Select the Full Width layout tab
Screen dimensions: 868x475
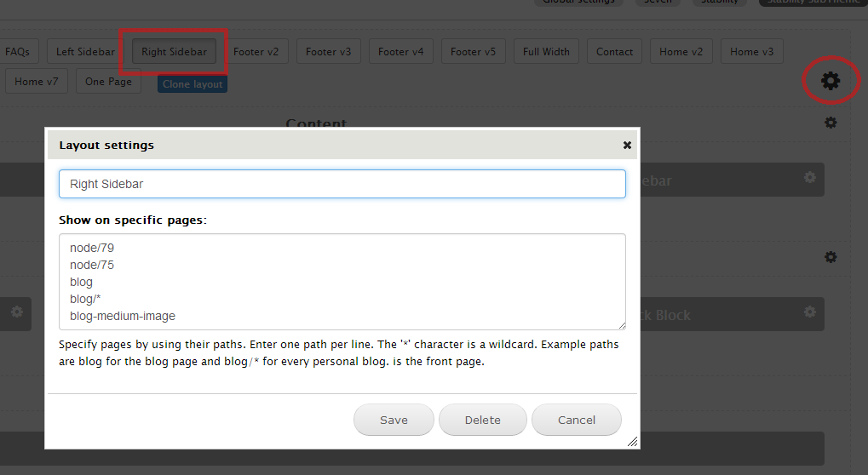[546, 52]
